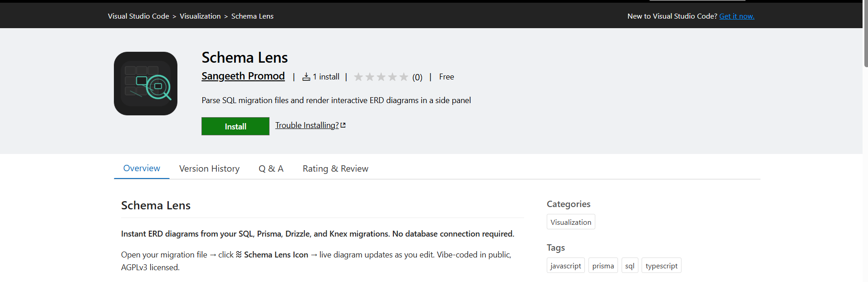Select the Rating & Review tab
Image resolution: width=868 pixels, height=282 pixels.
(x=335, y=168)
